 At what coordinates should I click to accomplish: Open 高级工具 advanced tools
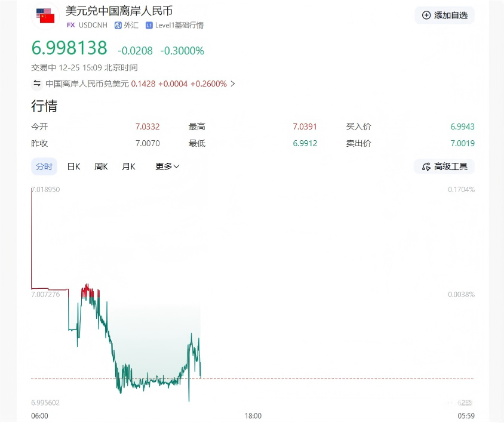444,166
